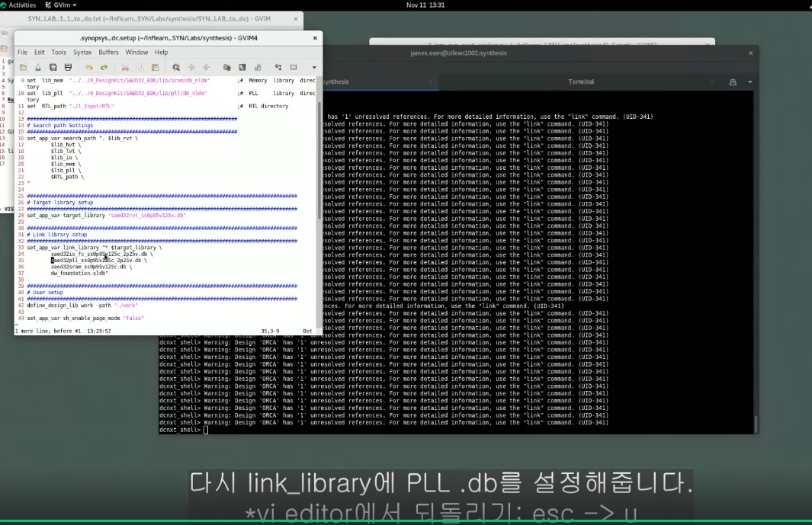Open the Tools menu in GVIM4
The image size is (812, 525).
pyautogui.click(x=59, y=53)
